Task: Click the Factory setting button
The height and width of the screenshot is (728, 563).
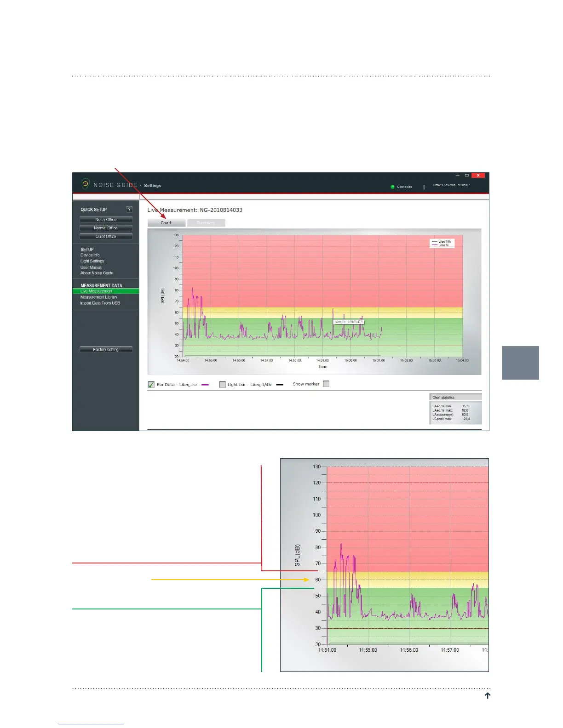Action: pyautogui.click(x=106, y=350)
